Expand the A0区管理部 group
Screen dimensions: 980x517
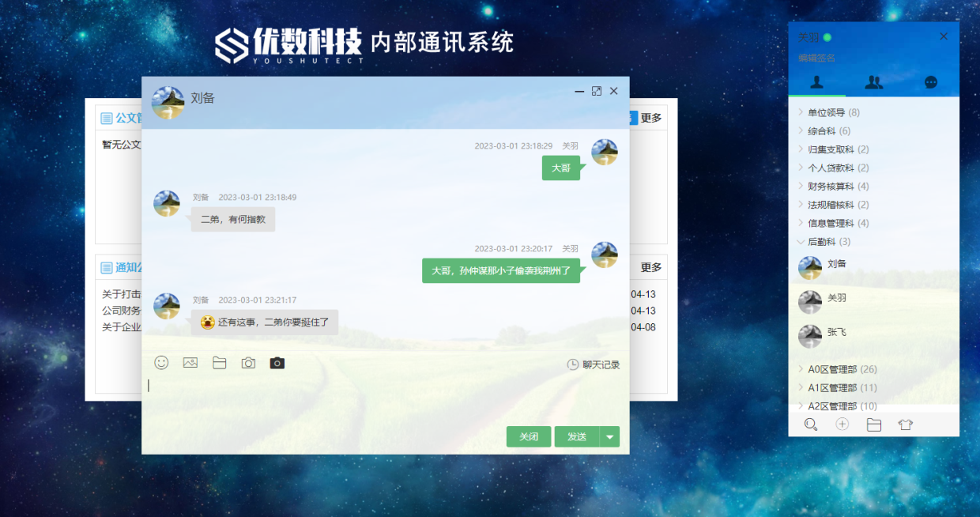(841, 370)
